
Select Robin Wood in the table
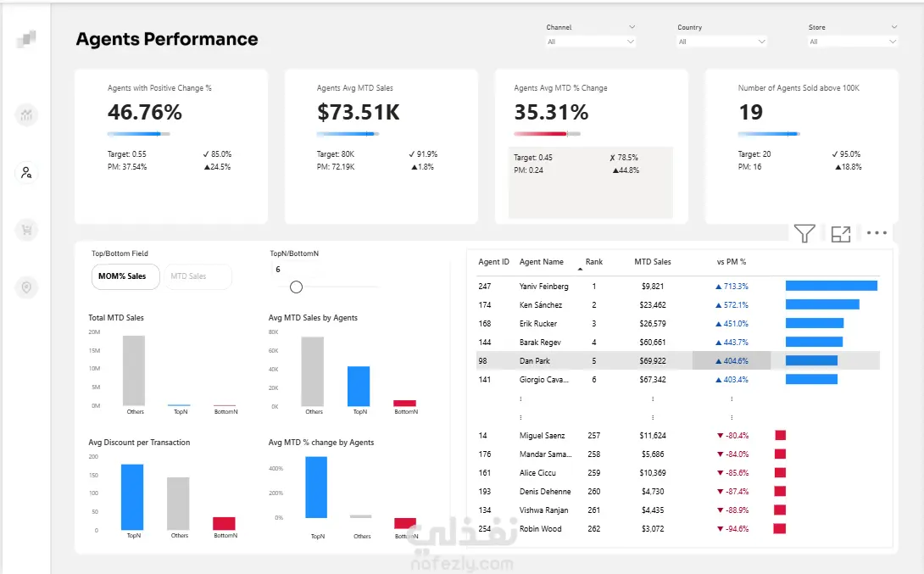tap(540, 528)
